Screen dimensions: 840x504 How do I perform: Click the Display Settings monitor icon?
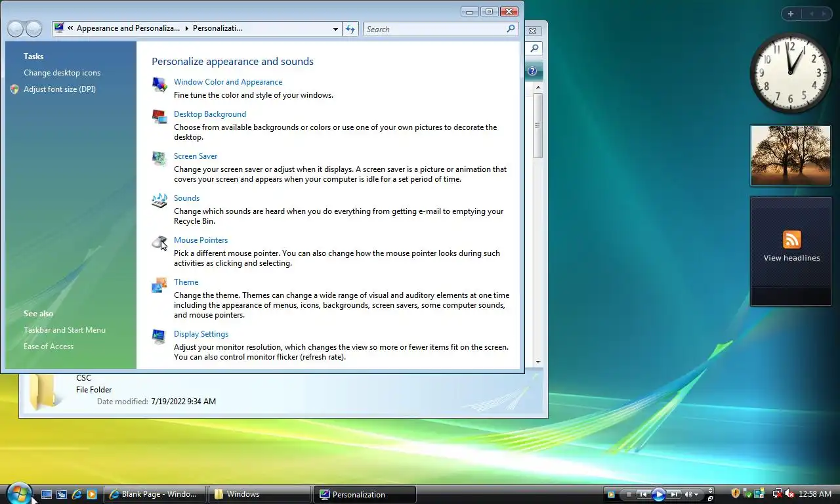click(159, 337)
